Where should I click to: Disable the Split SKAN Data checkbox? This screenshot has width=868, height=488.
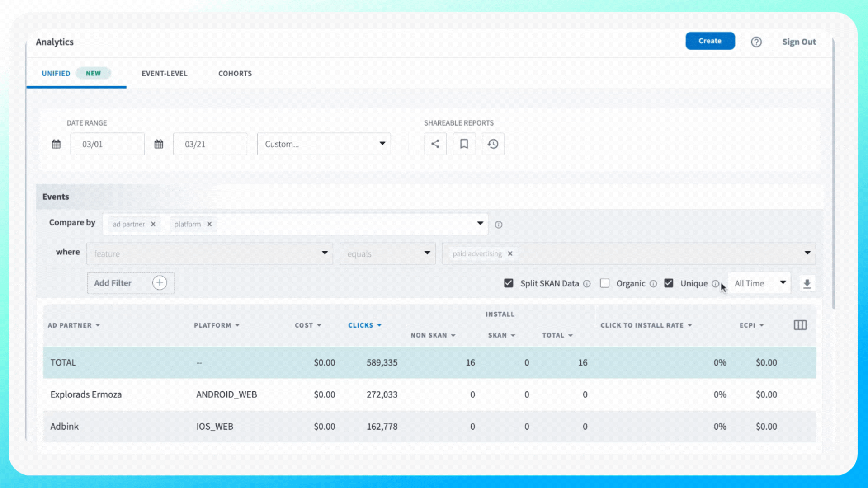pos(509,283)
